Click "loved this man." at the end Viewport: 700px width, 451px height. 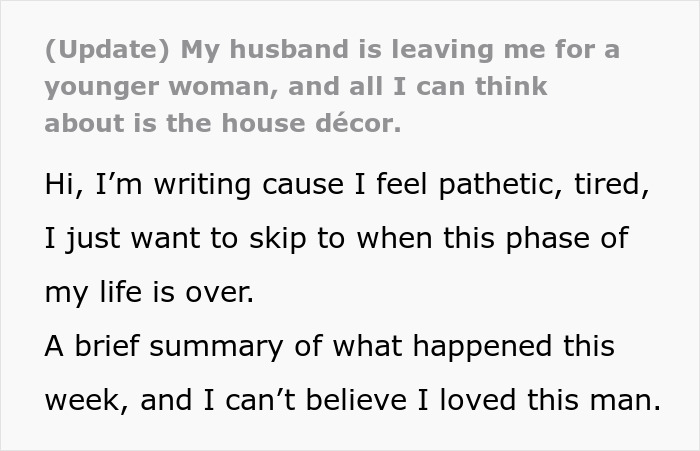point(561,400)
